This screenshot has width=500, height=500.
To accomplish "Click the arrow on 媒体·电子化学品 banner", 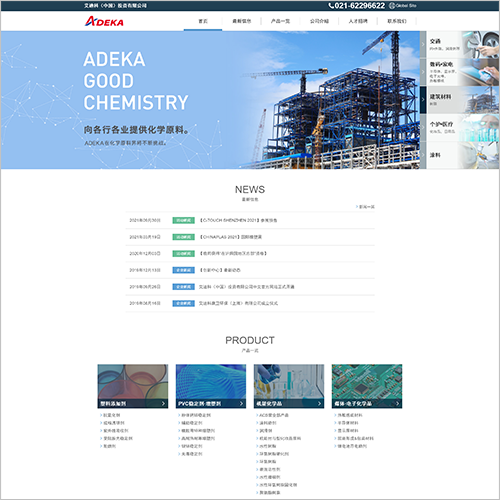I will (x=397, y=403).
